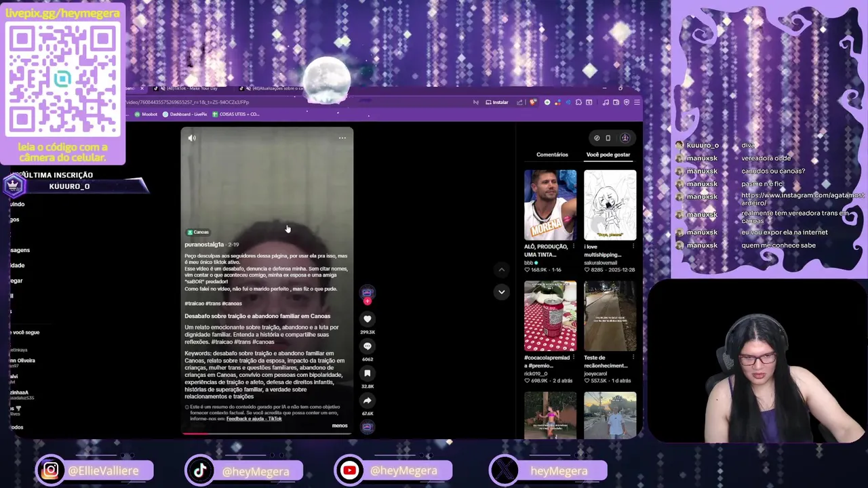
Task: Seek on the video progress bar
Action: (x=267, y=432)
